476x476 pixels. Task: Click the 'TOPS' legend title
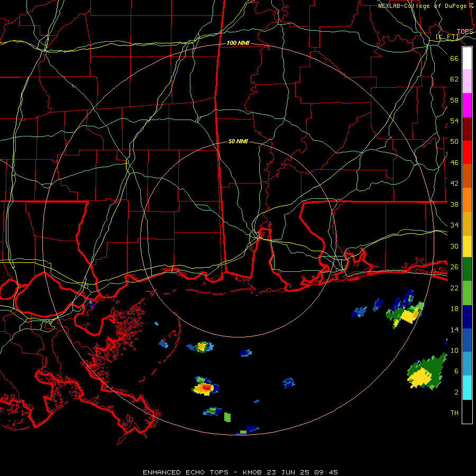click(465, 32)
